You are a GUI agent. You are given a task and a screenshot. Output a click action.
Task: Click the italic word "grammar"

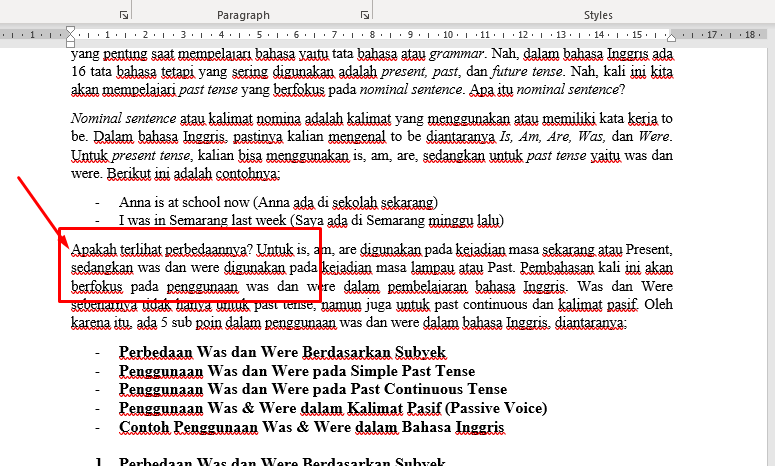tap(458, 54)
